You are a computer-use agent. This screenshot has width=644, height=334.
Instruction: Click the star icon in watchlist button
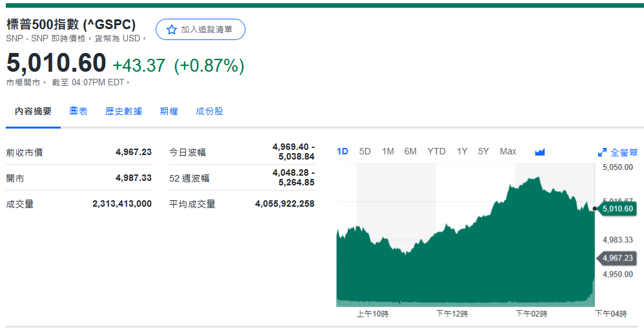pos(171,30)
